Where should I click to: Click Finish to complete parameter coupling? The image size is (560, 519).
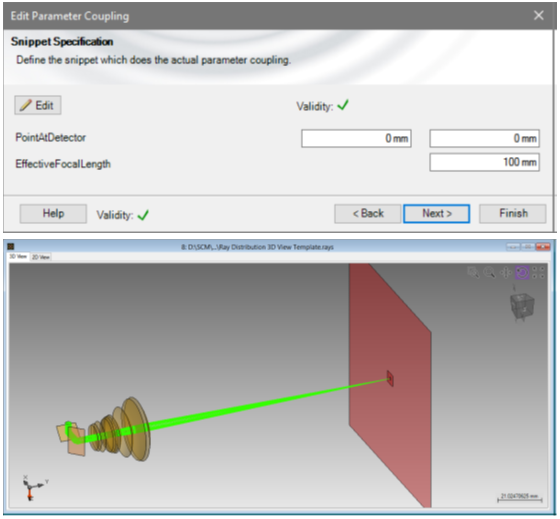tap(512, 214)
